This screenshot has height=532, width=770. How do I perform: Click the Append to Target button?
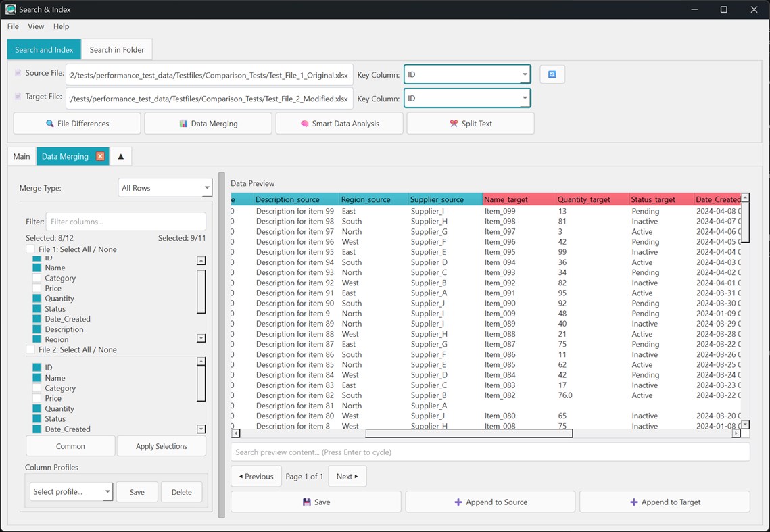pyautogui.click(x=665, y=501)
